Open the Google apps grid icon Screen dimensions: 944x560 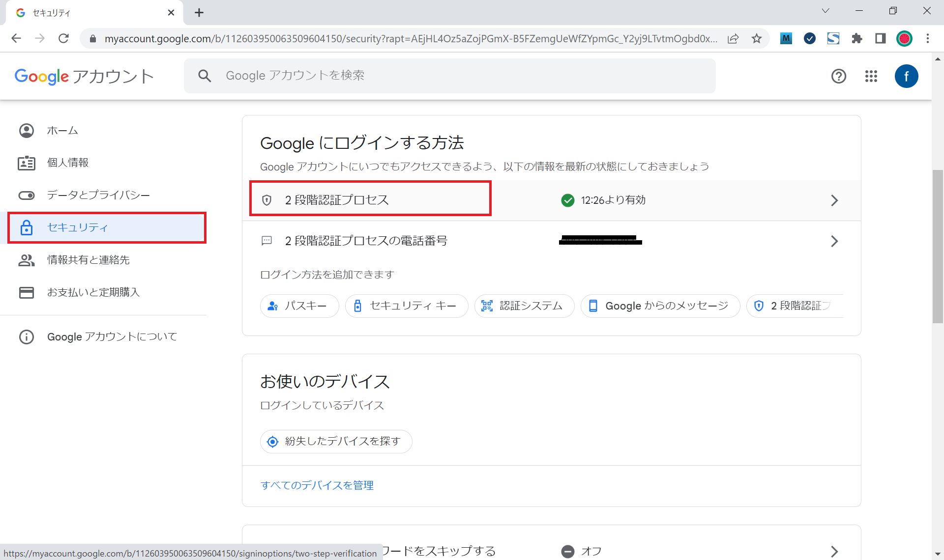point(871,76)
